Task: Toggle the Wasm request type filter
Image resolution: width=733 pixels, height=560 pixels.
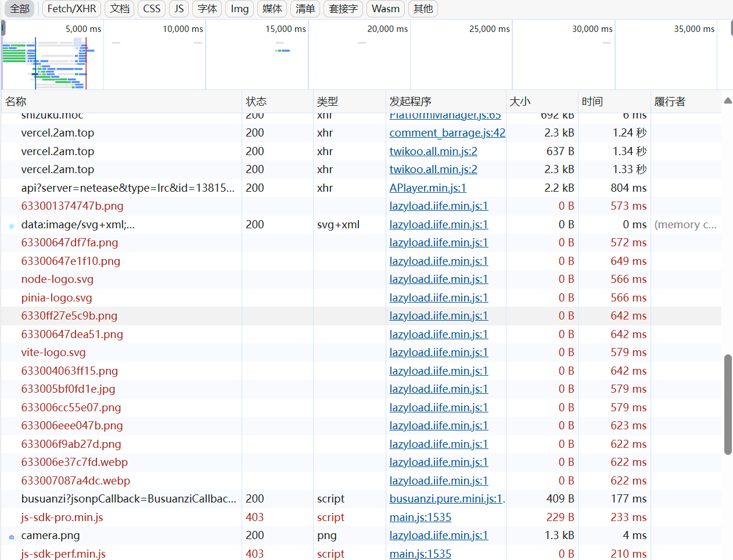Action: (x=385, y=9)
